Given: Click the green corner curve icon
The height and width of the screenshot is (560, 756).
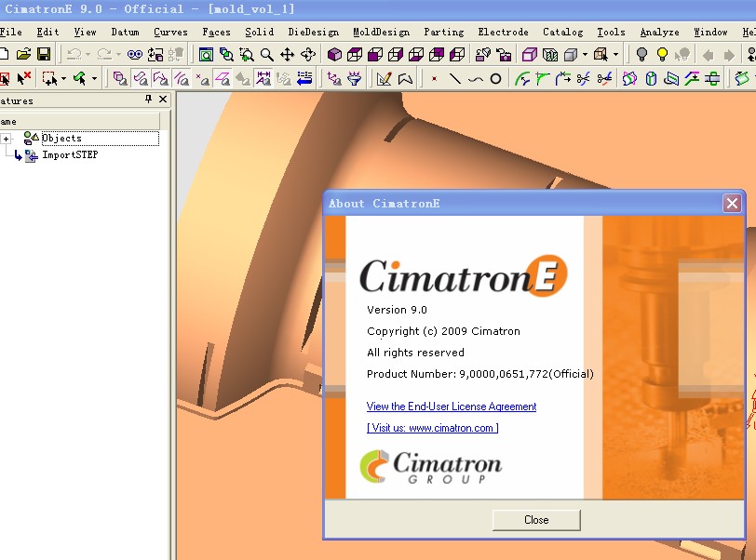Looking at the screenshot, I should click(x=542, y=78).
